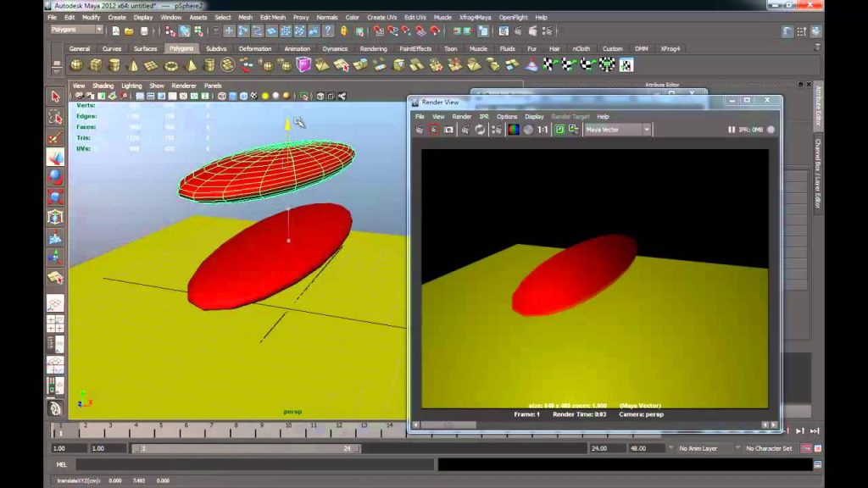868x488 pixels.
Task: Click the Open Scene folder icon
Action: coord(129,31)
